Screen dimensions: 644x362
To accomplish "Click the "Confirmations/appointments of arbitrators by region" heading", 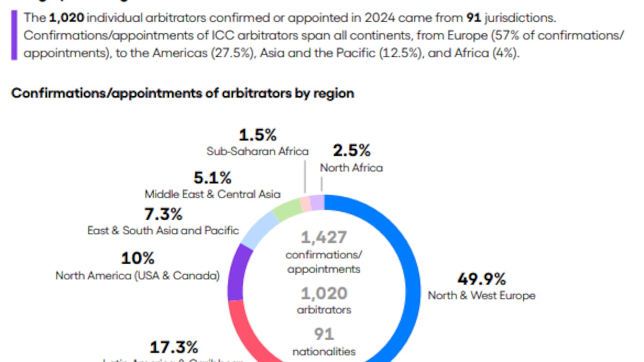I will coord(182,93).
